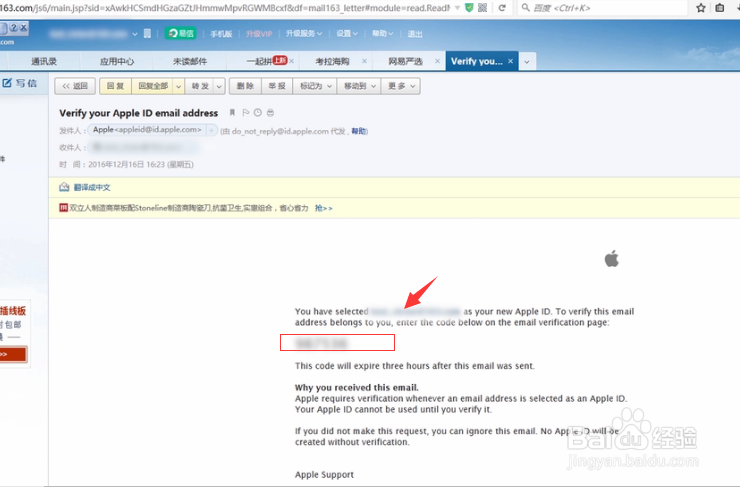This screenshot has height=487, width=740.
Task: Click the 退出 logout link
Action: (x=415, y=34)
